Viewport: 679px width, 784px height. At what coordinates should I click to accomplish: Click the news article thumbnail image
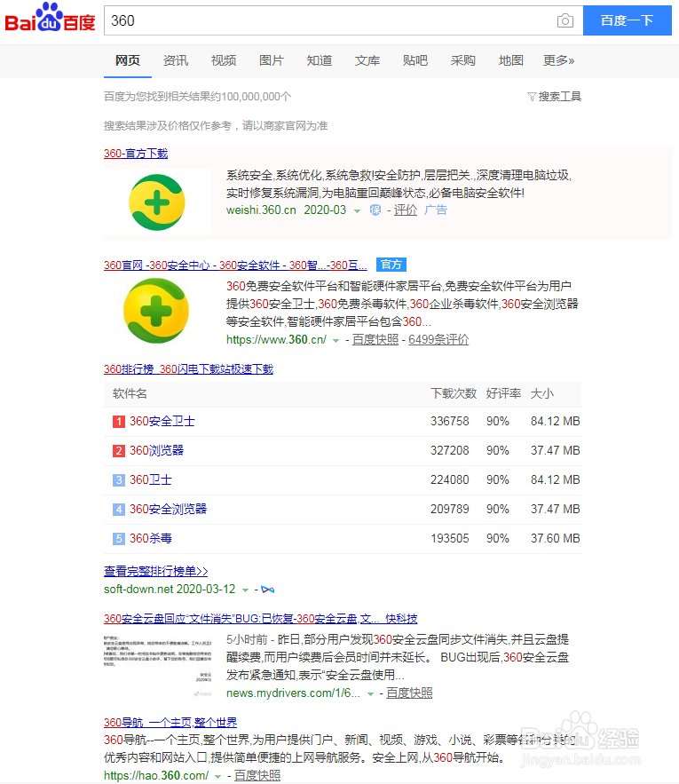(157, 667)
